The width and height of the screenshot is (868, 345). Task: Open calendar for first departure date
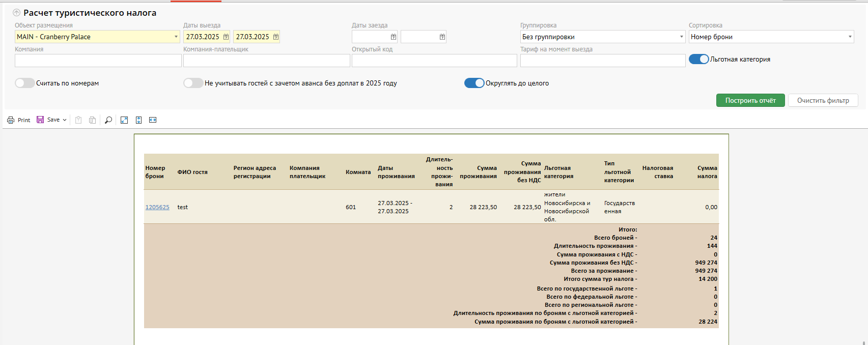226,37
